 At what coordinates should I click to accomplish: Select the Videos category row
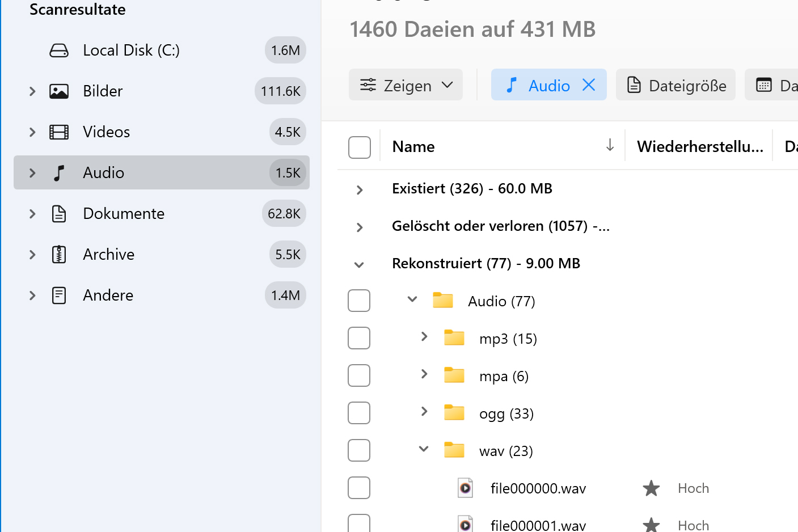162,132
